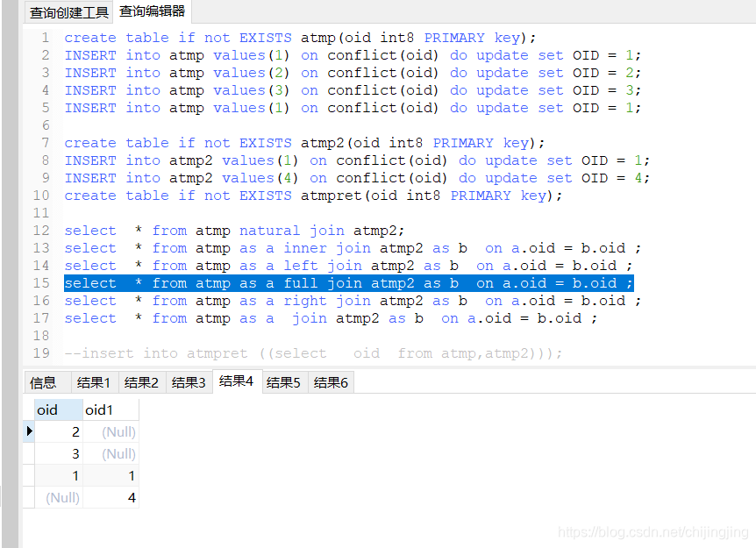Click oid1 cell with value 4
This screenshot has width=756, height=548.
click(111, 497)
